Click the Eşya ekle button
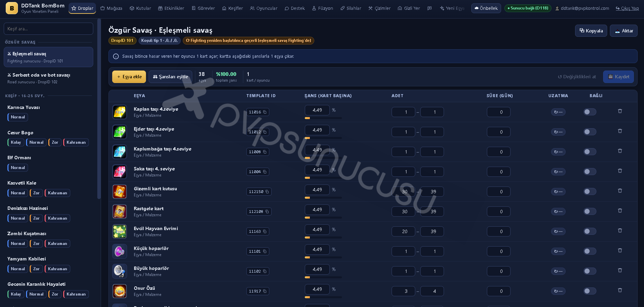Screen dimensions: 644x307 pos(129,77)
